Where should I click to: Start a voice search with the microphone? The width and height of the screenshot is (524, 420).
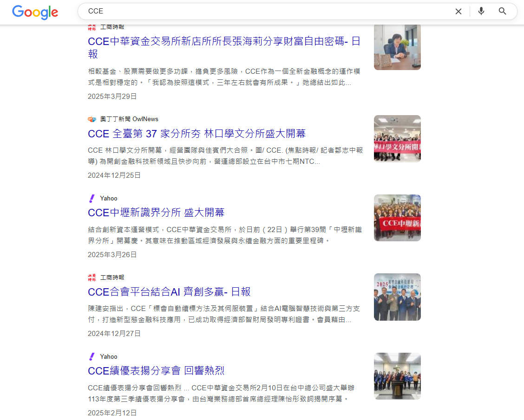click(x=481, y=11)
